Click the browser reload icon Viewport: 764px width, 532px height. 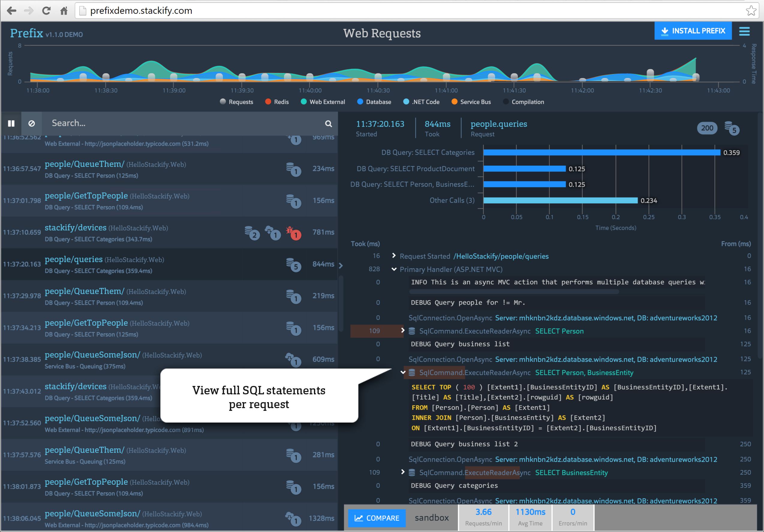[46, 11]
